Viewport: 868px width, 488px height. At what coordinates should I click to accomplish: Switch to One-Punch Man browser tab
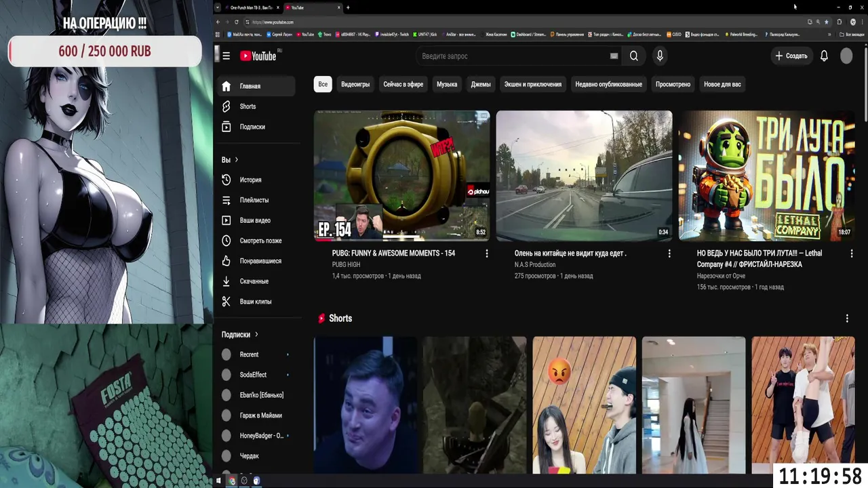[251, 7]
